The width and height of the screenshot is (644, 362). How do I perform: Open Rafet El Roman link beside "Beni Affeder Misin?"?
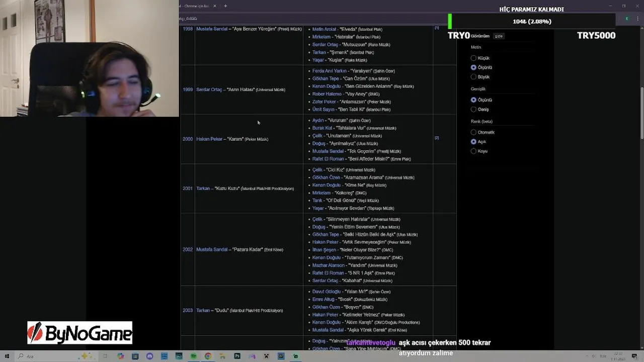coord(328,159)
